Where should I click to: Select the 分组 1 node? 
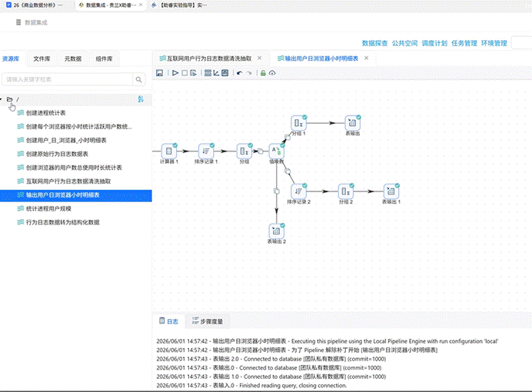coord(298,123)
